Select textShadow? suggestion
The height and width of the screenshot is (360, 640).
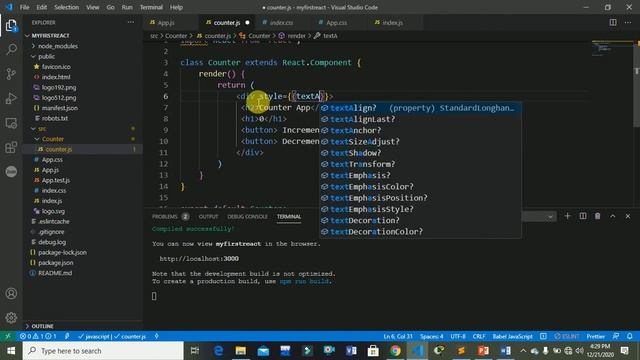click(420, 153)
